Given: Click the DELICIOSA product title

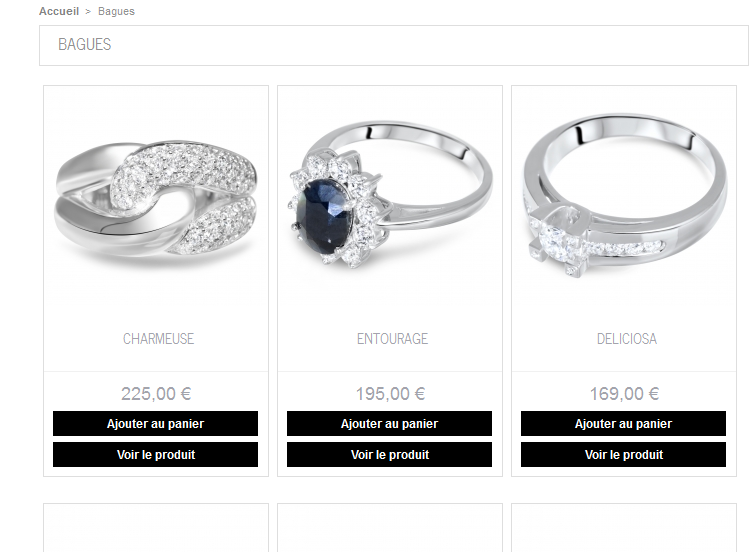Looking at the screenshot, I should [626, 339].
